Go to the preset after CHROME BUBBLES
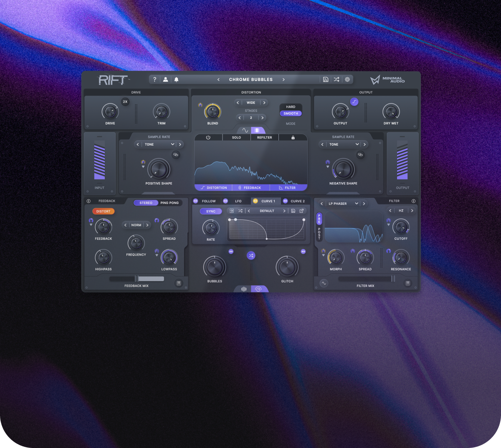The width and height of the screenshot is (501, 448). pyautogui.click(x=283, y=79)
